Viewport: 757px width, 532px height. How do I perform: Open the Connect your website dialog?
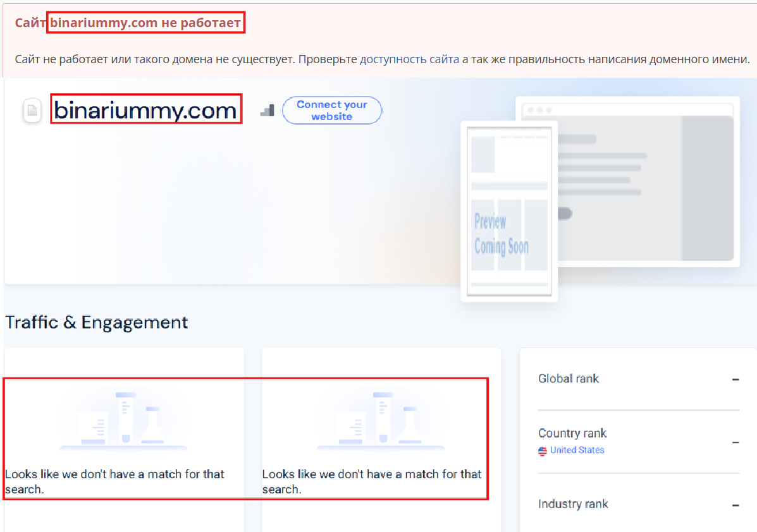(x=331, y=110)
